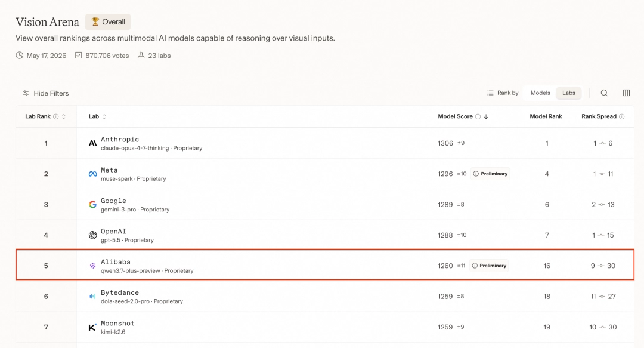Click claude-opus-4-7-thinking model name
This screenshot has height=348, width=644.
pos(135,148)
